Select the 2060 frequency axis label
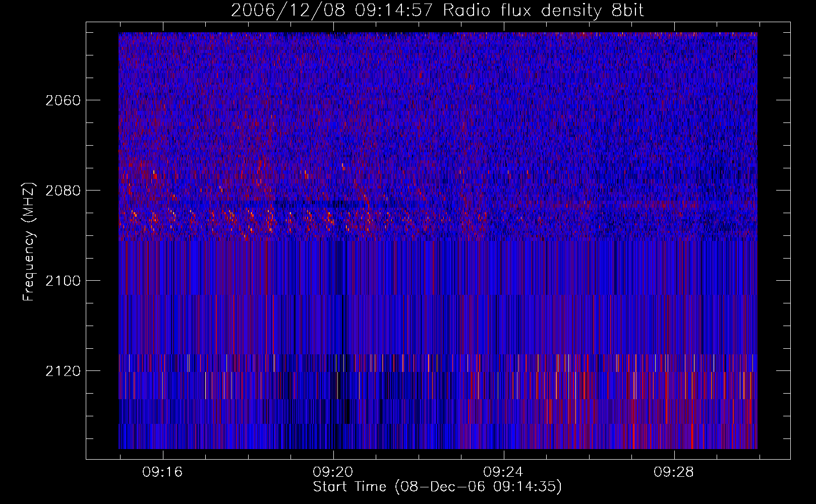The image size is (816, 504). [63, 100]
